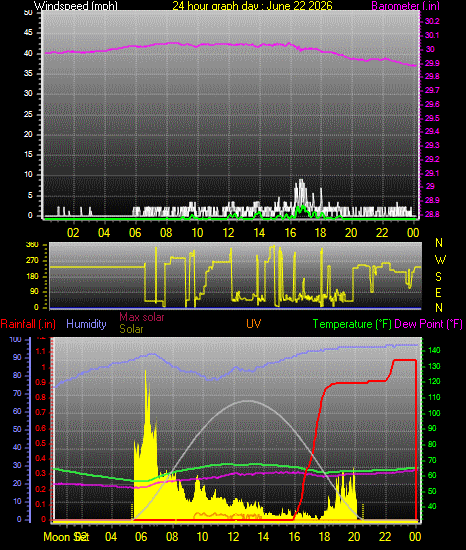Click the '360' wind direction axis value
The image size is (466, 550).
click(x=32, y=245)
